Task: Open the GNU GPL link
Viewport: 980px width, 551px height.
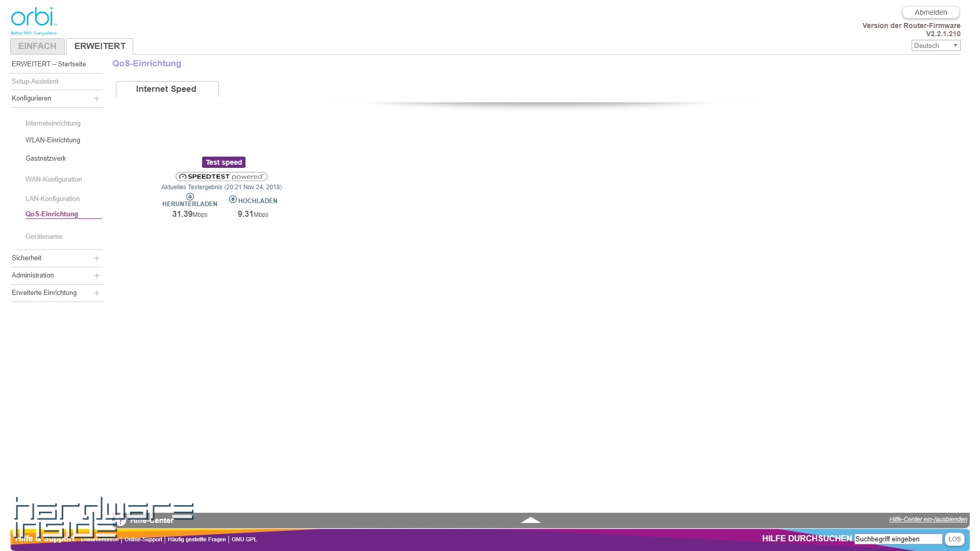Action: pyautogui.click(x=244, y=539)
